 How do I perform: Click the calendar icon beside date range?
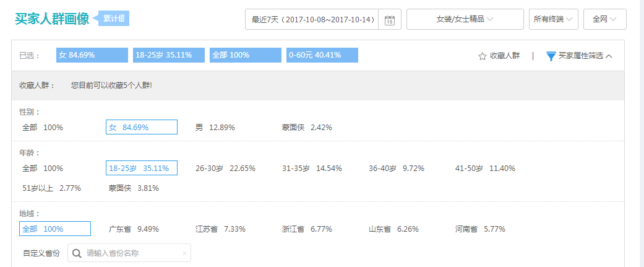click(390, 20)
